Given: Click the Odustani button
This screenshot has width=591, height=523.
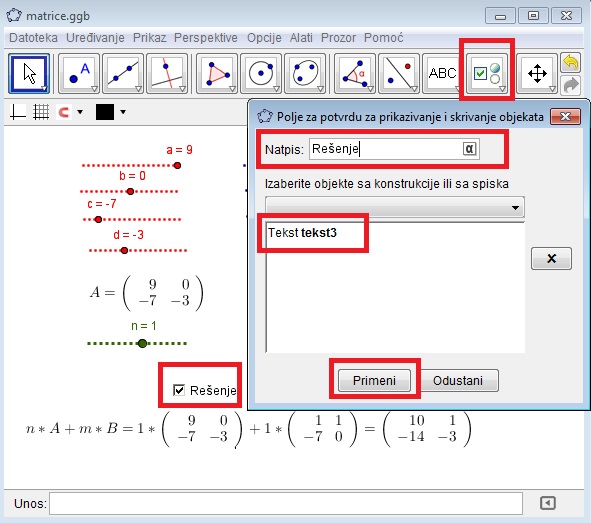Looking at the screenshot, I should 458,381.
